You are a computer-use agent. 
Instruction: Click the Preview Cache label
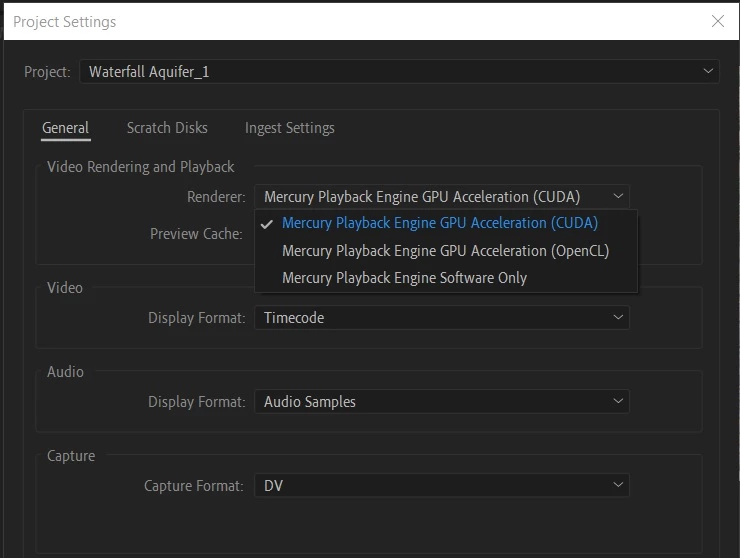pos(196,234)
